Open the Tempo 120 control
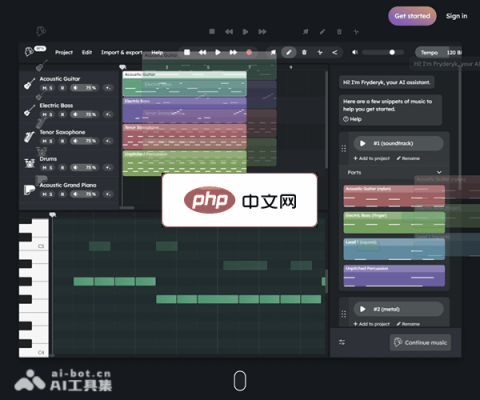The image size is (480, 400). pyautogui.click(x=439, y=52)
